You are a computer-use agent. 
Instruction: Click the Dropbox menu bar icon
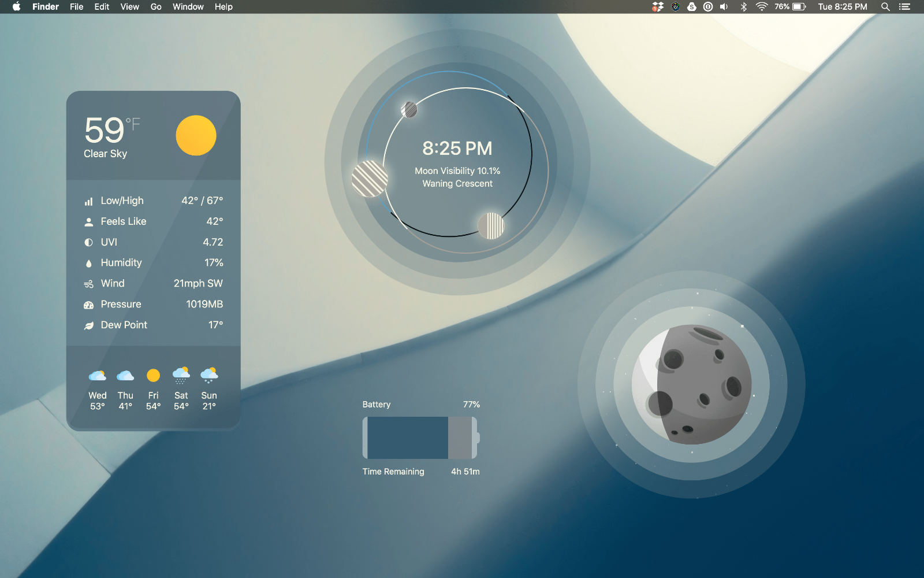point(658,7)
